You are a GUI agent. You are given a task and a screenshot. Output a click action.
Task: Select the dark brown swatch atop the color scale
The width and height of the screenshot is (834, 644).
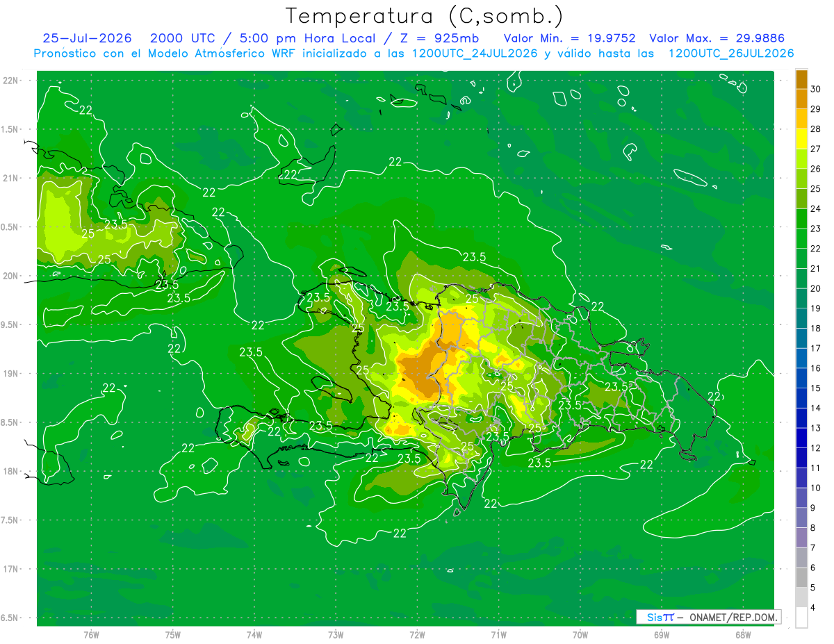coord(801,79)
